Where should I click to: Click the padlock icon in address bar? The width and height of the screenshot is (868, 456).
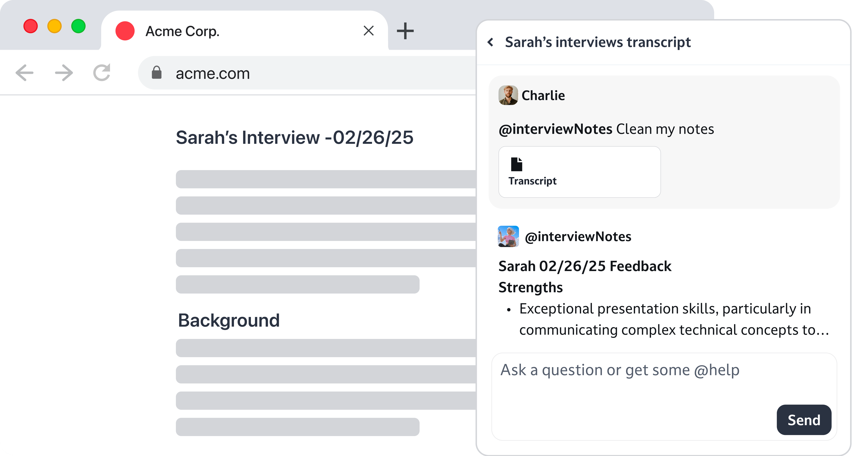(157, 73)
